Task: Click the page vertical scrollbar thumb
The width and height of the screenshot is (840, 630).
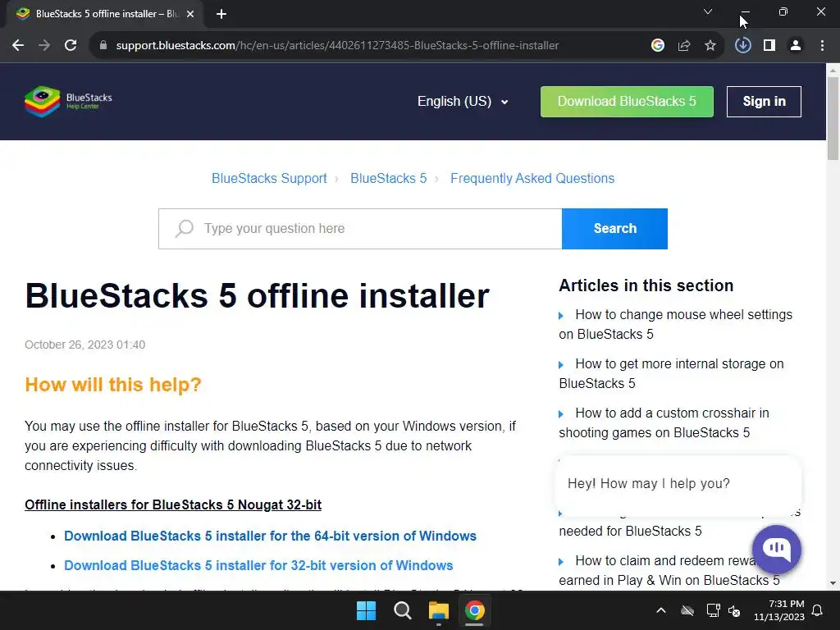Action: [833, 118]
